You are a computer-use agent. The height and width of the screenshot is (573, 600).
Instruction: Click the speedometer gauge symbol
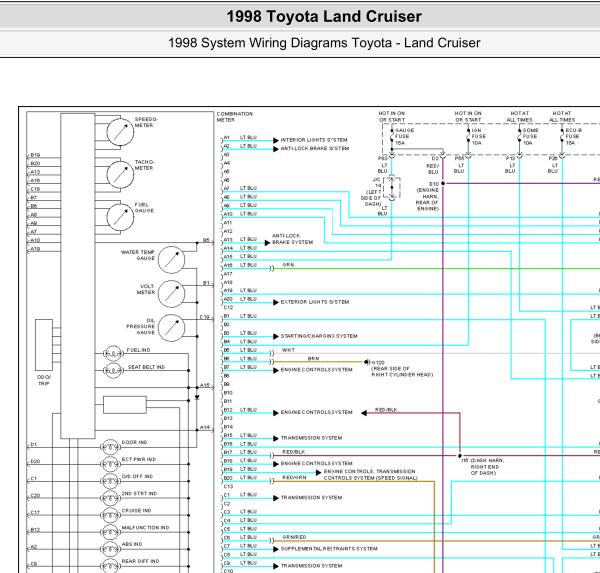[x=120, y=132]
